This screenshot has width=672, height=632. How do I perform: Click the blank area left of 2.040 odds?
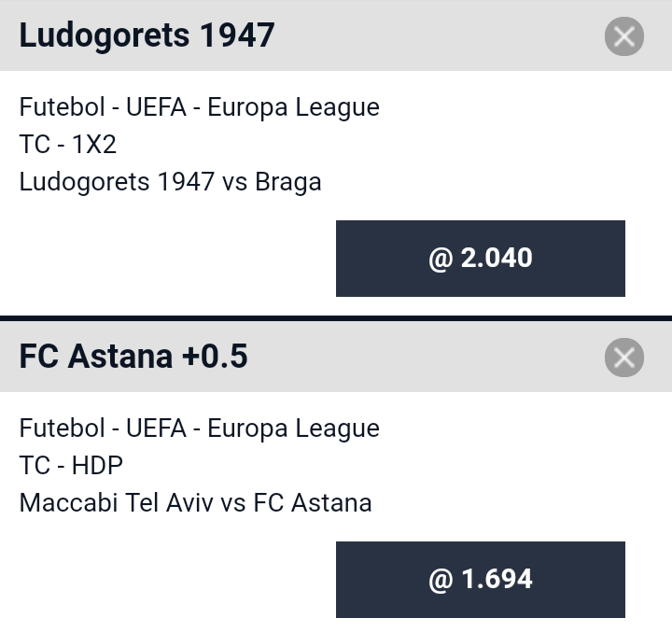point(168,259)
